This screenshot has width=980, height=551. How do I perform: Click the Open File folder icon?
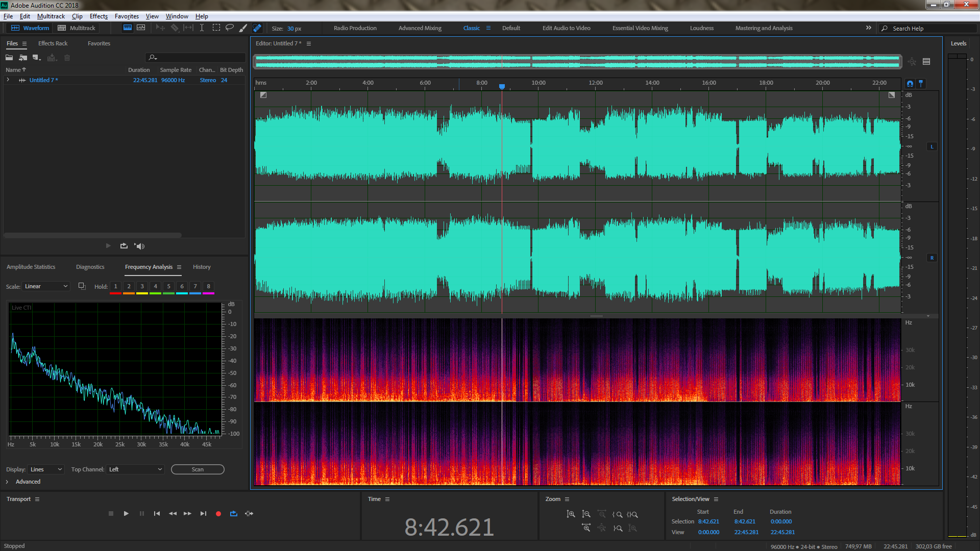(9, 58)
